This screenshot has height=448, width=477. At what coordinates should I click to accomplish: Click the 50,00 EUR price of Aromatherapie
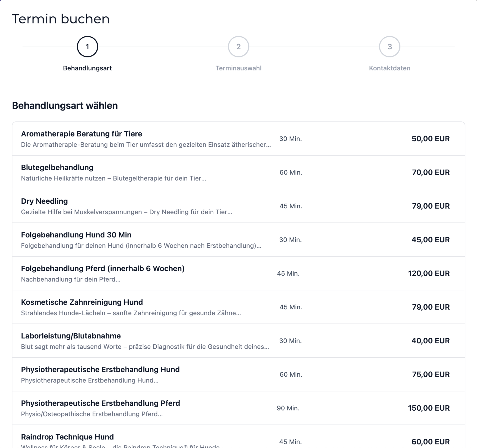431,139
